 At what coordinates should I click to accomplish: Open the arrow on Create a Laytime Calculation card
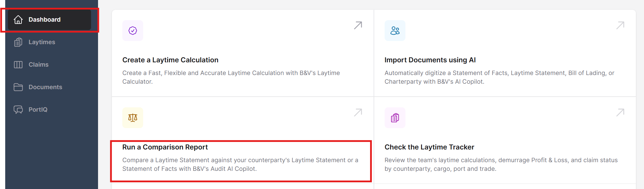pyautogui.click(x=358, y=25)
